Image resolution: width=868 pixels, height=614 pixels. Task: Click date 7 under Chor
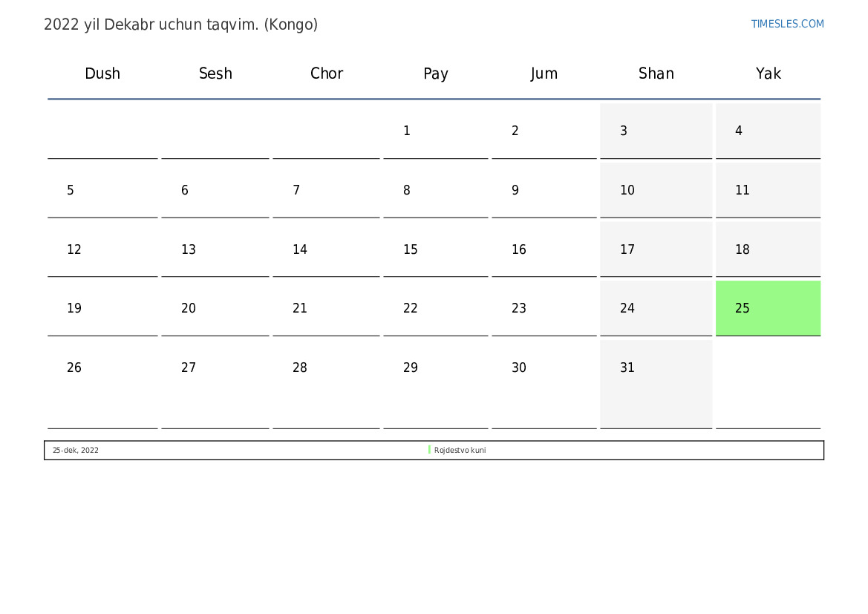click(296, 190)
